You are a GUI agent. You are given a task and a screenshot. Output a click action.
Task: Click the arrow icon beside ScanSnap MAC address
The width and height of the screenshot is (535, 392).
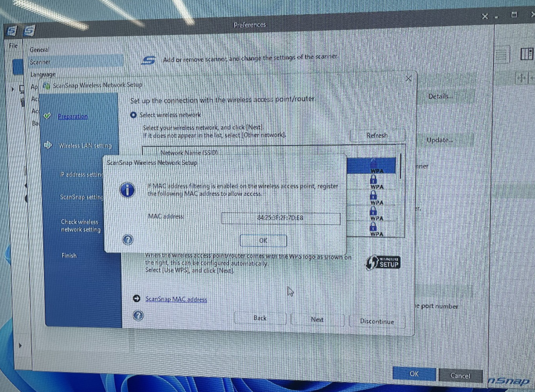136,298
